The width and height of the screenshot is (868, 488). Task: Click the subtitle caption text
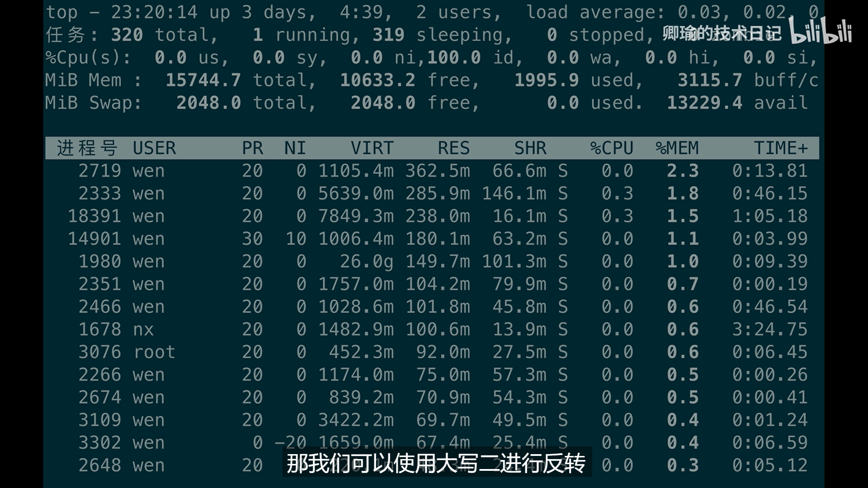click(436, 464)
